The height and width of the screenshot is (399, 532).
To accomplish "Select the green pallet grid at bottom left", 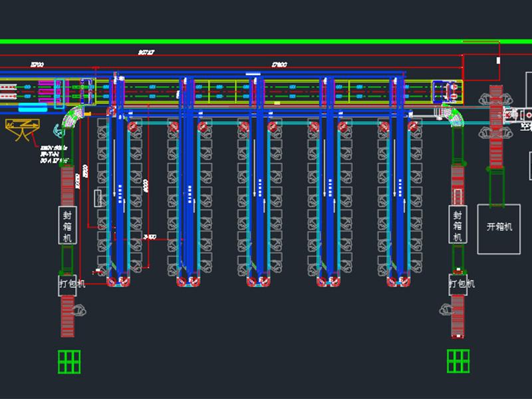I will tap(68, 362).
